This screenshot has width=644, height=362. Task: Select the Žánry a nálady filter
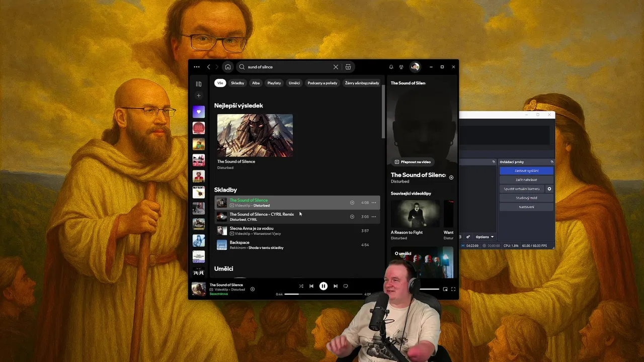tap(362, 83)
